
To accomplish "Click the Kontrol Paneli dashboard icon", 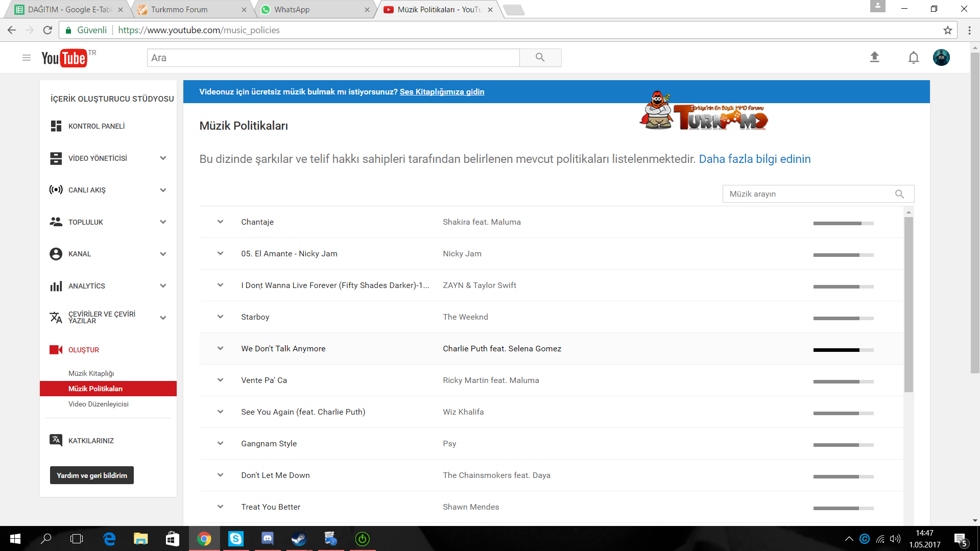I will pyautogui.click(x=56, y=126).
